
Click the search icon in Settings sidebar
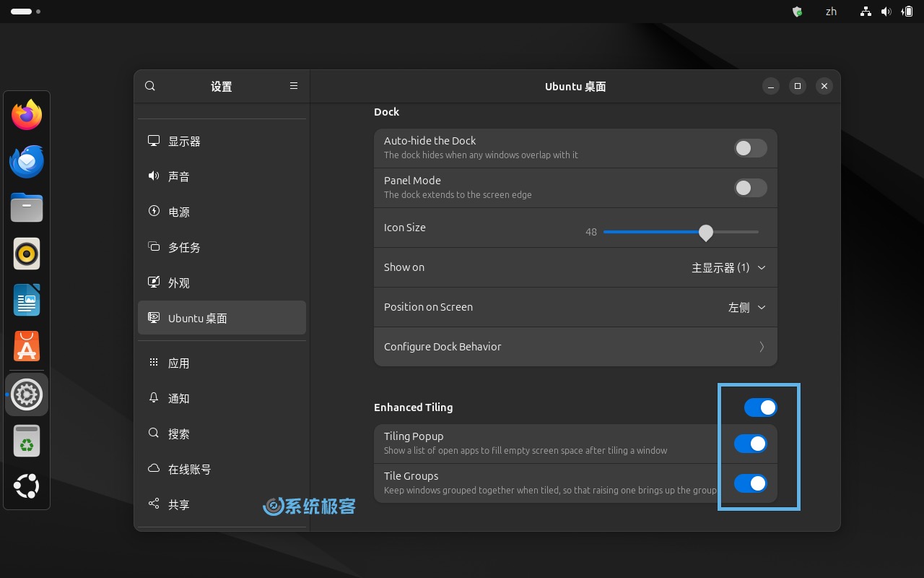click(150, 86)
